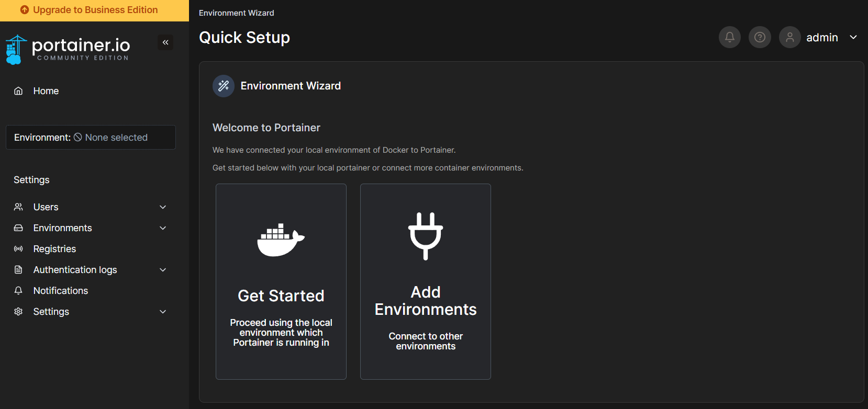Open Registries in sidebar
Screen dimensions: 868x409
click(x=91, y=249)
